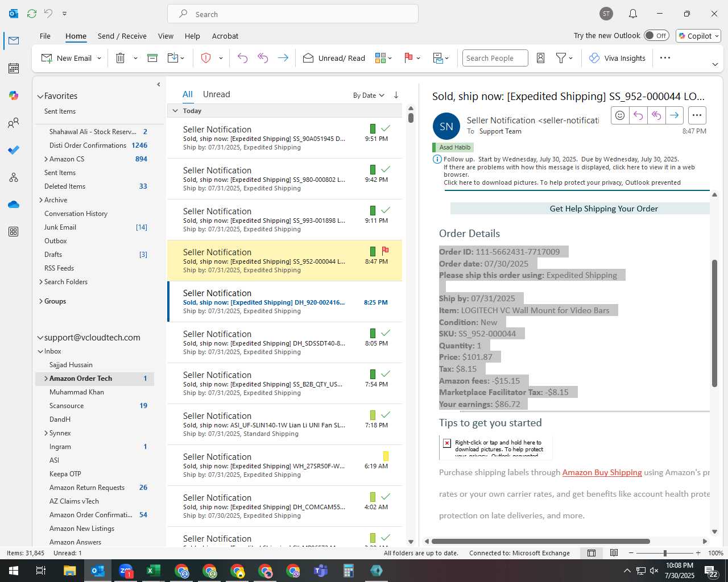The image size is (728, 582).
Task: Click the red flag on 8:47 PM message
Action: tap(386, 251)
